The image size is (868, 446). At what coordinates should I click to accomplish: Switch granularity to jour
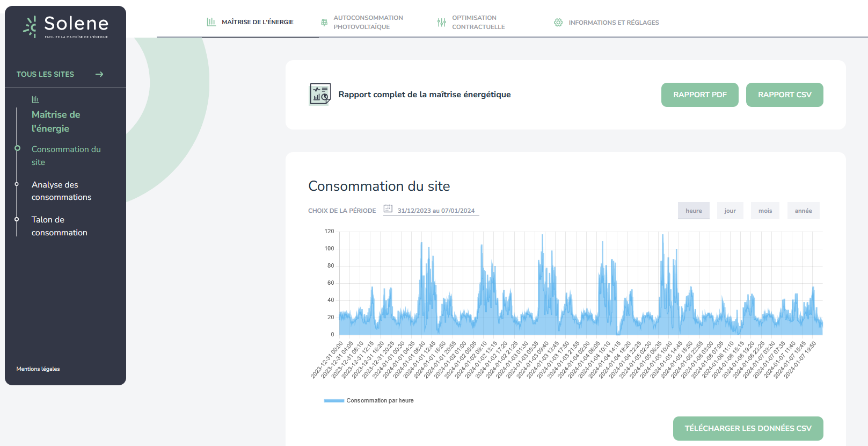[x=730, y=211]
